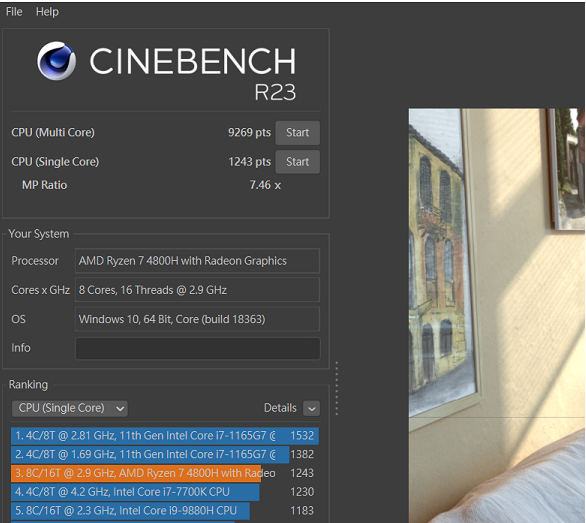The image size is (586, 523).
Task: Start the CPU (Single Core) test
Action: tap(297, 162)
